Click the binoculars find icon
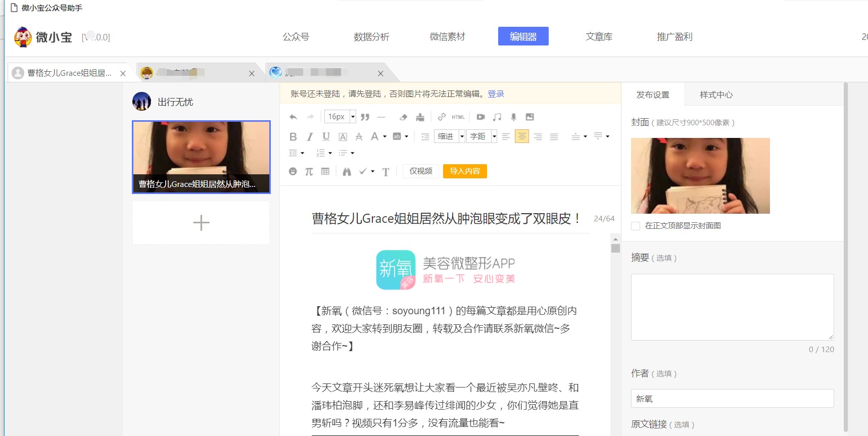Viewport: 868px width, 436px height. 347,172
